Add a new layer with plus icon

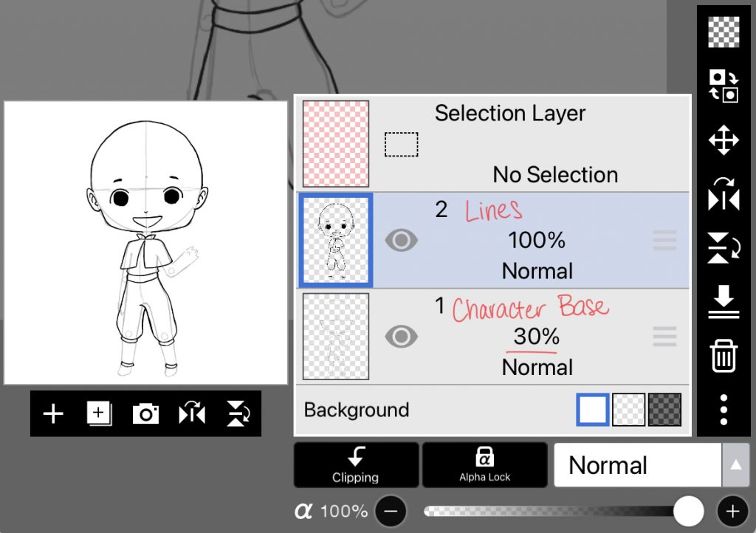click(53, 414)
